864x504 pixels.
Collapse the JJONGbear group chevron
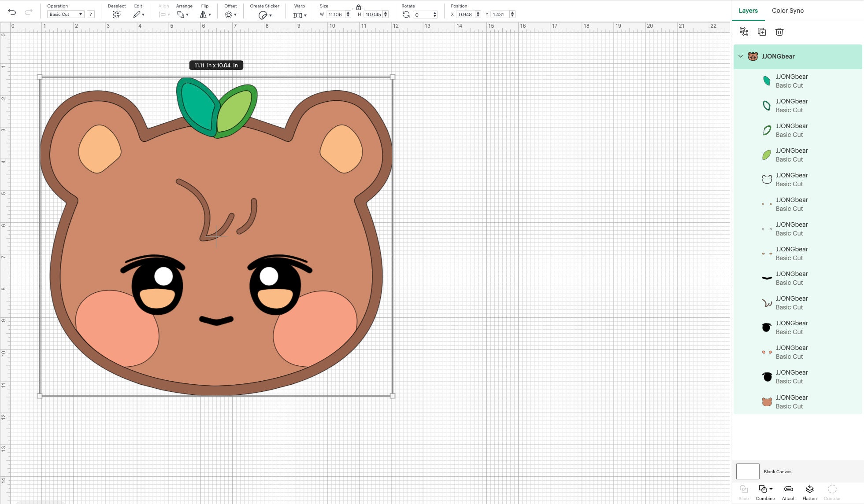point(741,56)
